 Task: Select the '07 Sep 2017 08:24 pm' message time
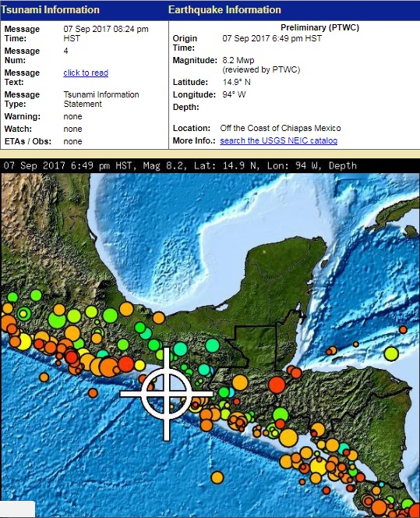[106, 29]
